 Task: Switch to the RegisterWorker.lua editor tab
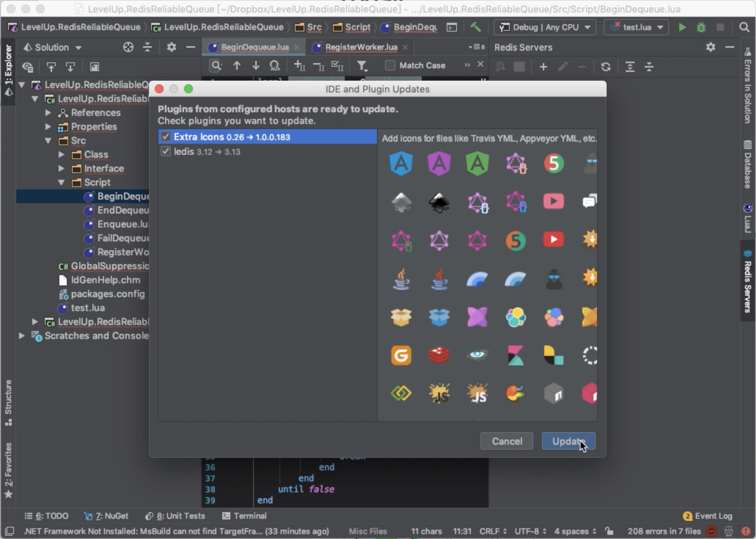tap(361, 47)
